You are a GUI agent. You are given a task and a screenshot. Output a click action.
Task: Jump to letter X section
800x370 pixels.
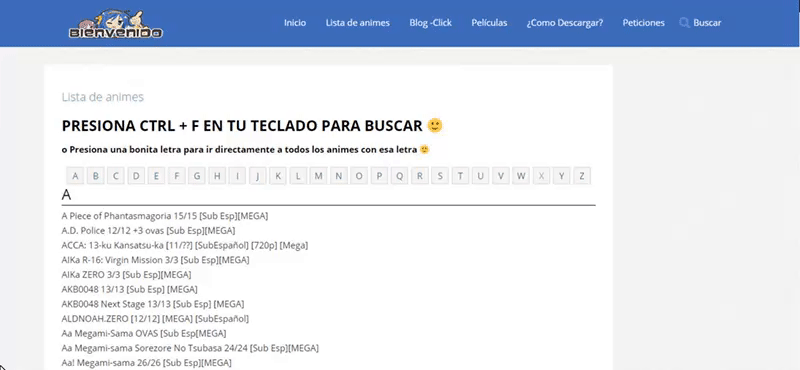tap(541, 176)
